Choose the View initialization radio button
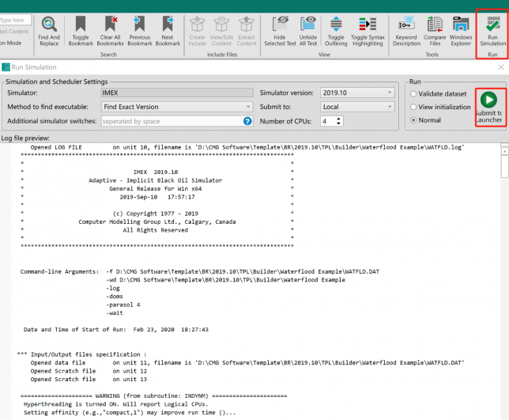Image resolution: width=509 pixels, height=420 pixels. tap(413, 107)
